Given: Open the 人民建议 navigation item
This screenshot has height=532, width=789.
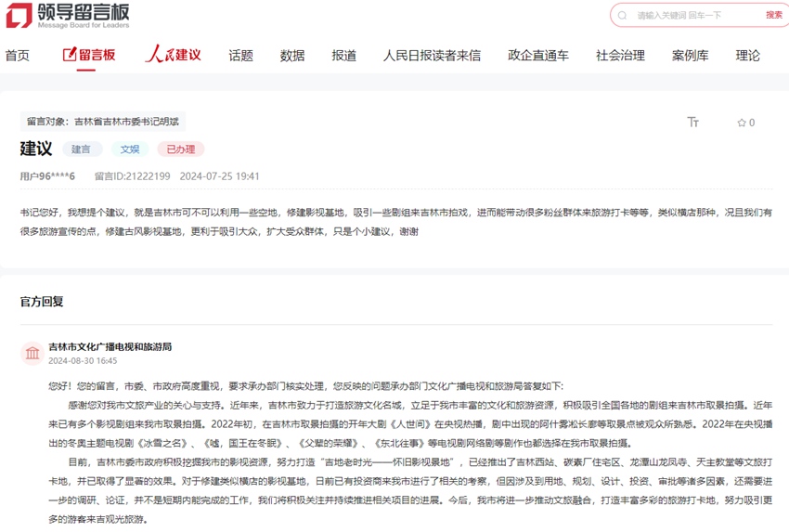Looking at the screenshot, I should (173, 55).
